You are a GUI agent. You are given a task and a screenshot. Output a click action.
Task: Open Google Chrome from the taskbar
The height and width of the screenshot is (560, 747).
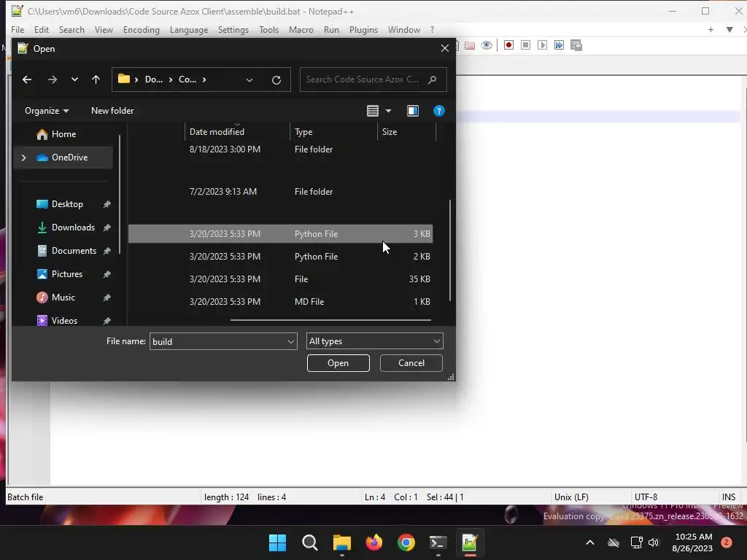coord(406,542)
